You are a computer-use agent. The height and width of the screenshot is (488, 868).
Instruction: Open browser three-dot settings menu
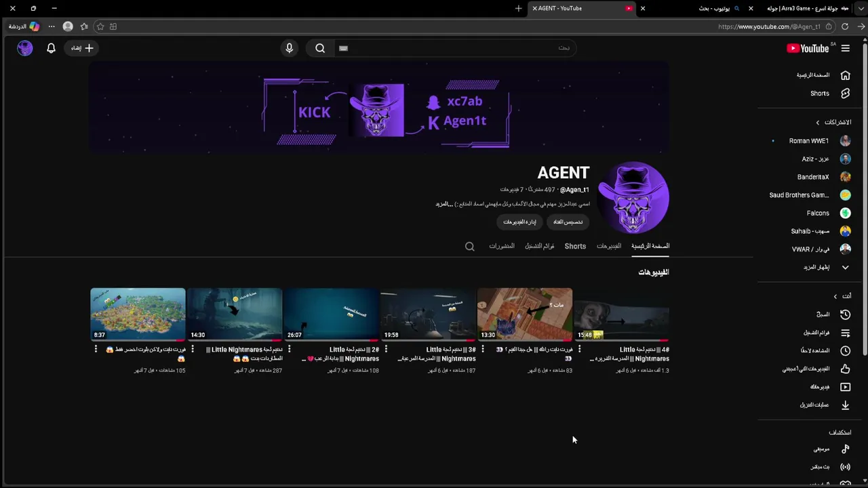pos(52,26)
